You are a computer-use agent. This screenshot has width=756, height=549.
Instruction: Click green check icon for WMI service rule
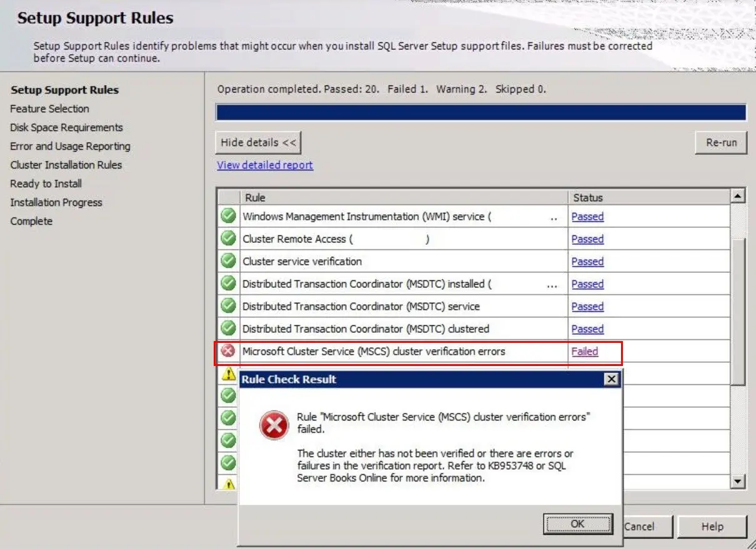tap(229, 216)
